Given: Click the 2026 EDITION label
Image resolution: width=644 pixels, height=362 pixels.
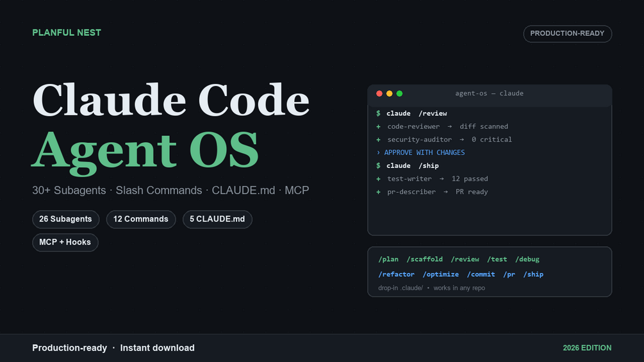Looking at the screenshot, I should point(587,348).
